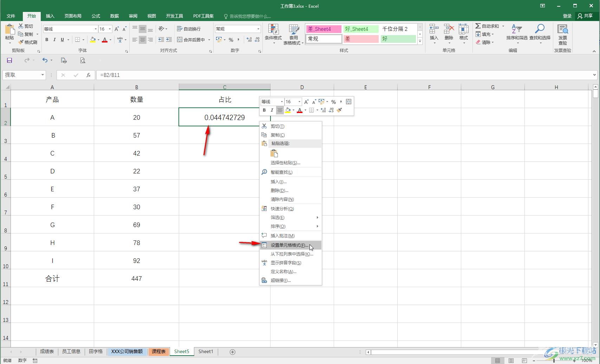Toggle Bold on mini toolbar

pyautogui.click(x=264, y=110)
